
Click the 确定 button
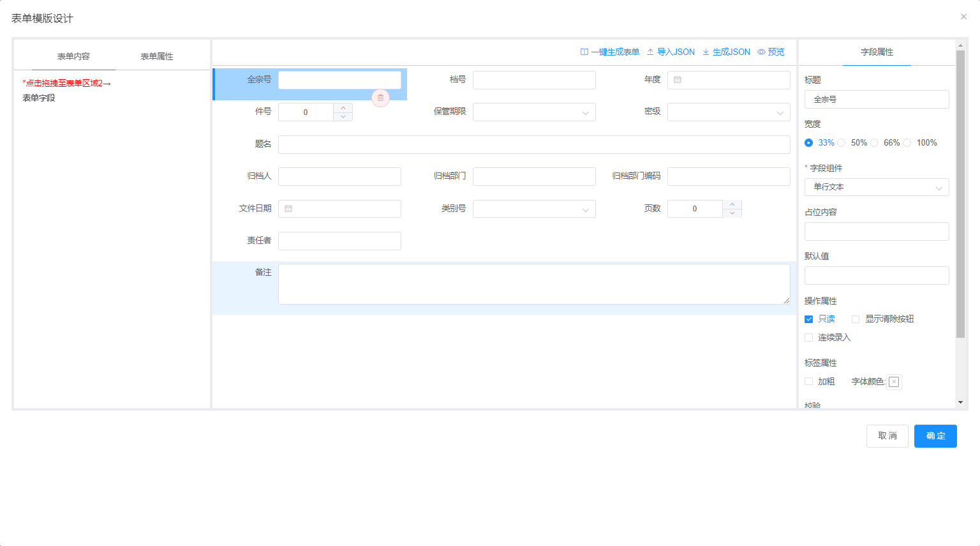pos(935,436)
